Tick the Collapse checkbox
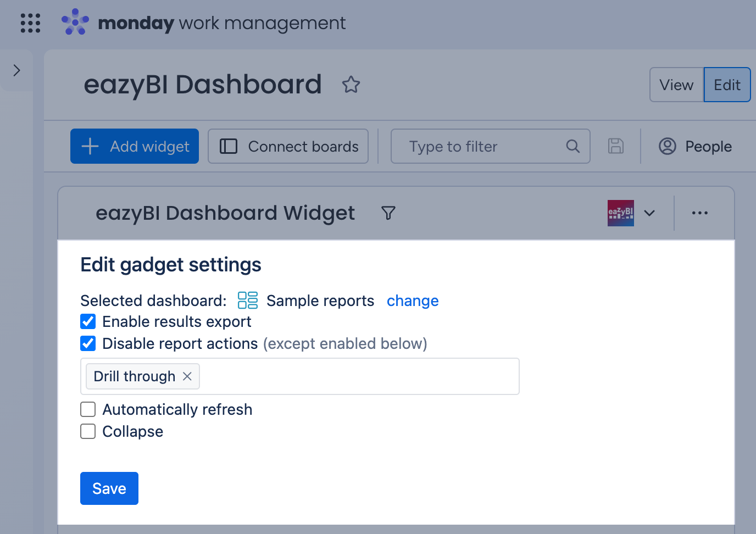The image size is (756, 534). [x=88, y=431]
